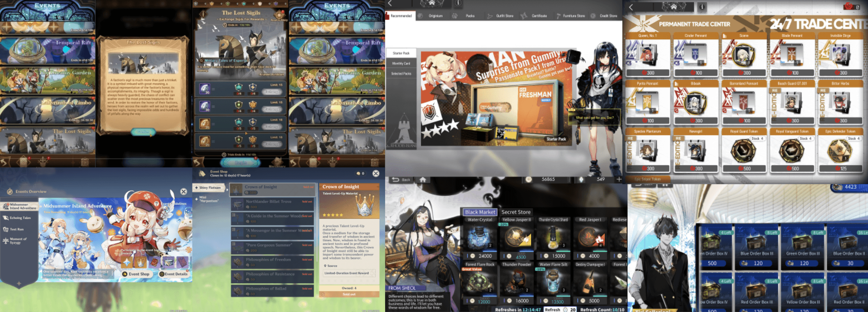This screenshot has height=312, width=868.
Task: Select the Destiny Champagne I item
Action: tap(590, 283)
